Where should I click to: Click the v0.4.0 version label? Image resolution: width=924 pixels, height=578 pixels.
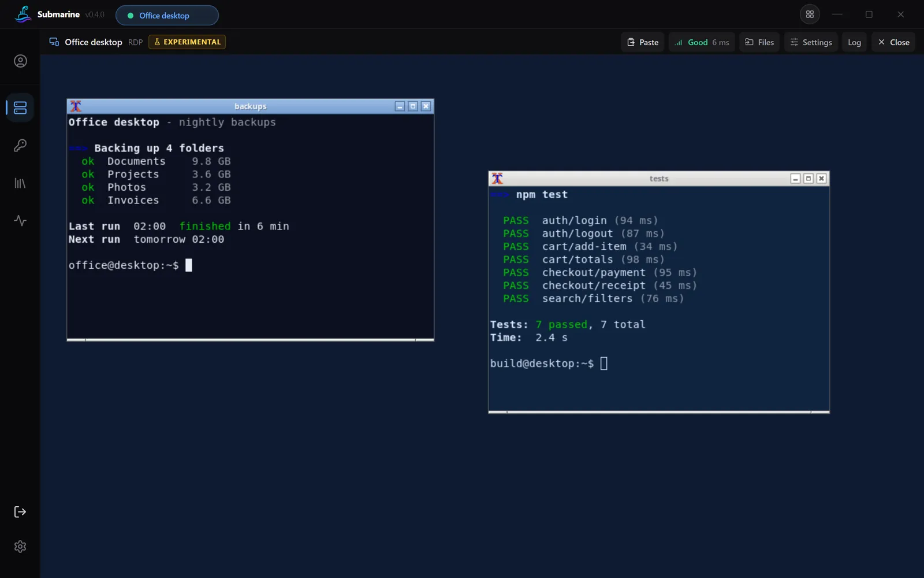[95, 15]
